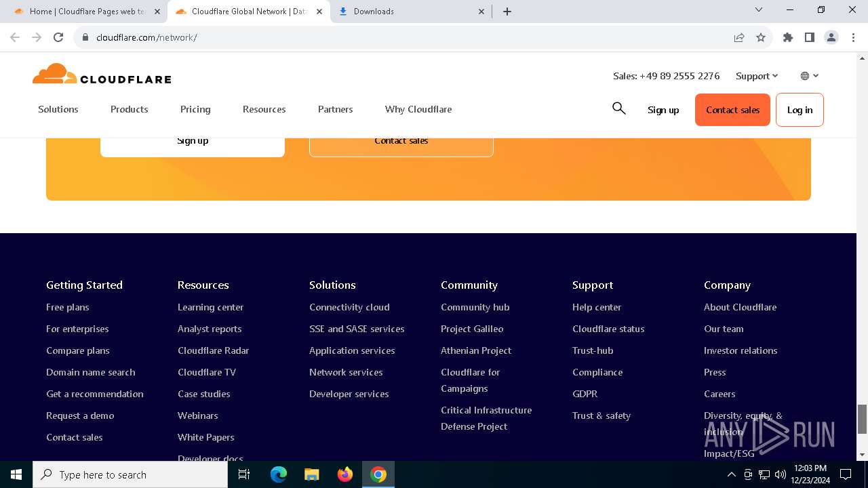Image resolution: width=868 pixels, height=488 pixels.
Task: Expand the Support dropdown in header
Action: [x=757, y=76]
